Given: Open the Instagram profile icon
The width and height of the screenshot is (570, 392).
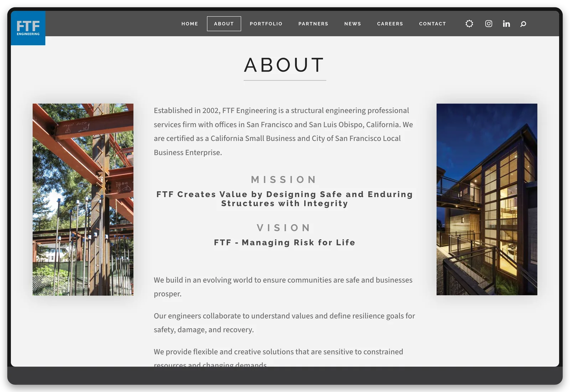Looking at the screenshot, I should tap(489, 23).
